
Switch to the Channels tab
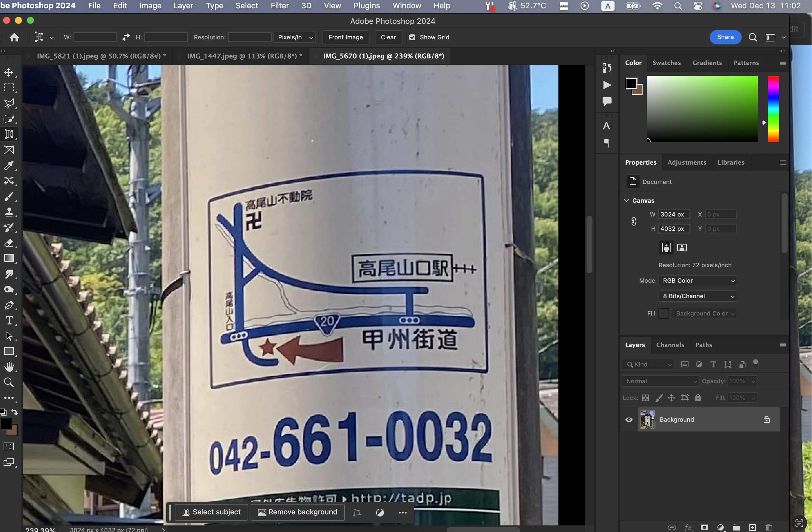point(670,345)
